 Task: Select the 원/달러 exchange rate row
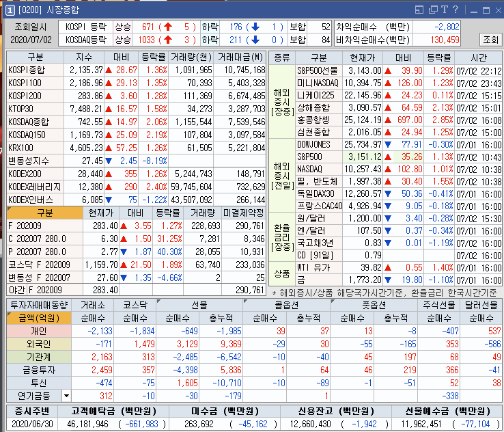[x=399, y=219]
